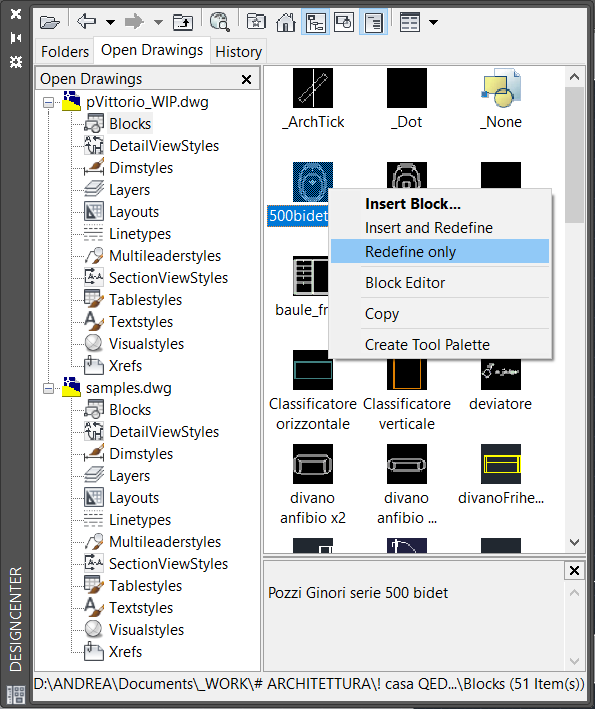Toggle the Description pane toolbar button
Image resolution: width=595 pixels, height=709 pixels.
[373, 22]
